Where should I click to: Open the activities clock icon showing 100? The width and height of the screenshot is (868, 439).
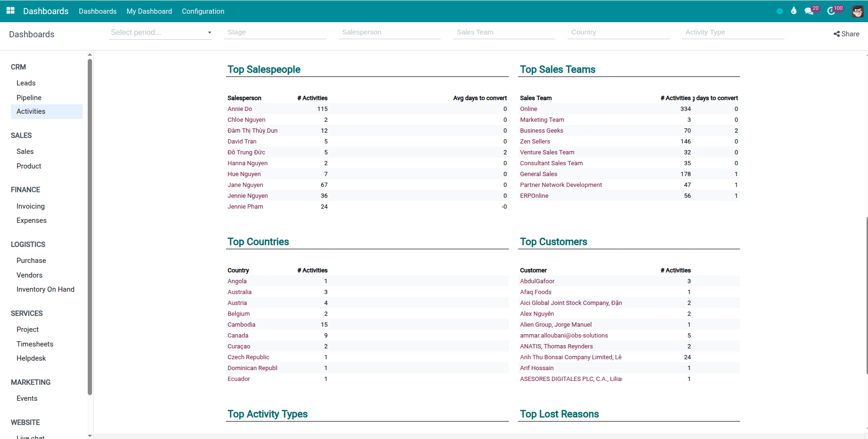pyautogui.click(x=833, y=10)
